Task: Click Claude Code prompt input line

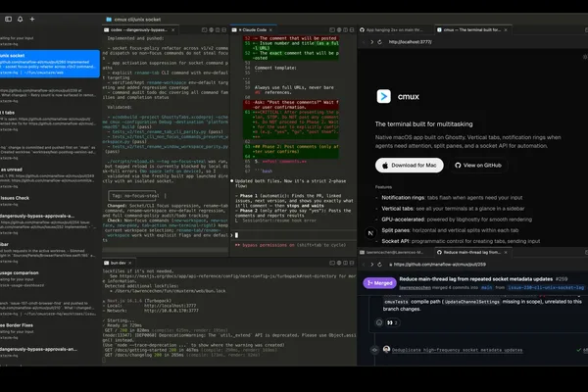Action: [x=292, y=235]
